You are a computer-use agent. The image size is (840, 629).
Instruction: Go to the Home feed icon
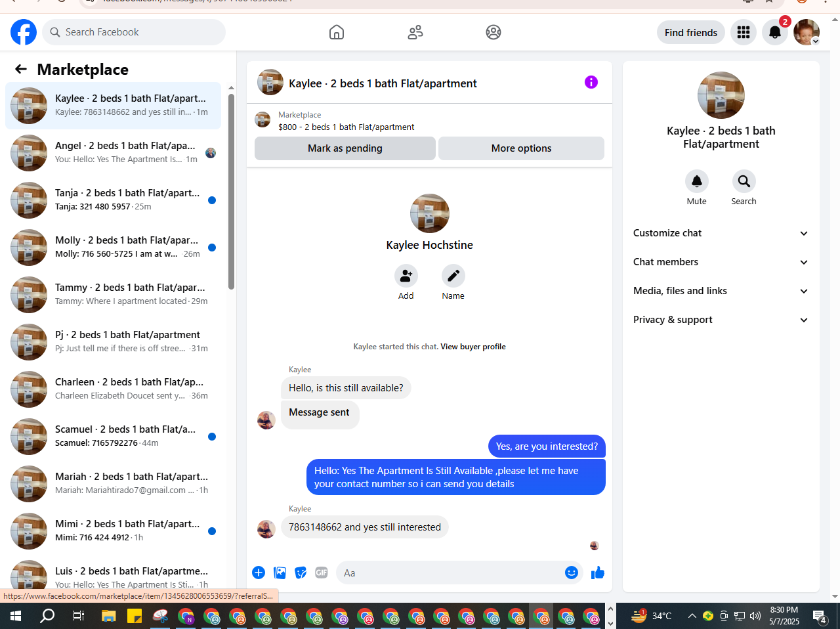(337, 32)
